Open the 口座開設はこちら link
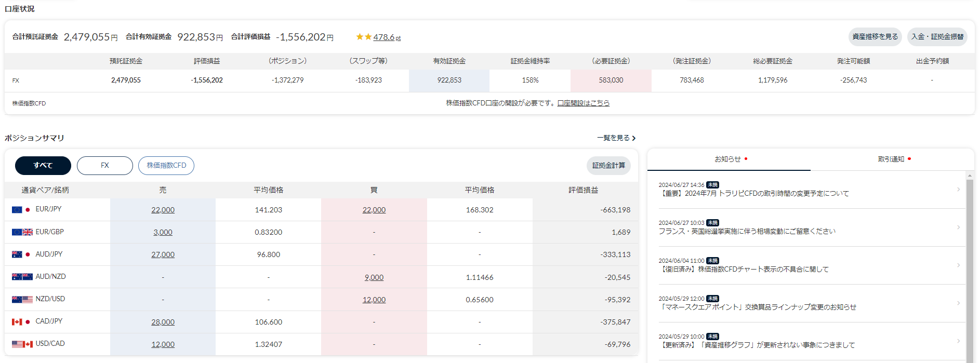The image size is (980, 363). click(x=584, y=103)
